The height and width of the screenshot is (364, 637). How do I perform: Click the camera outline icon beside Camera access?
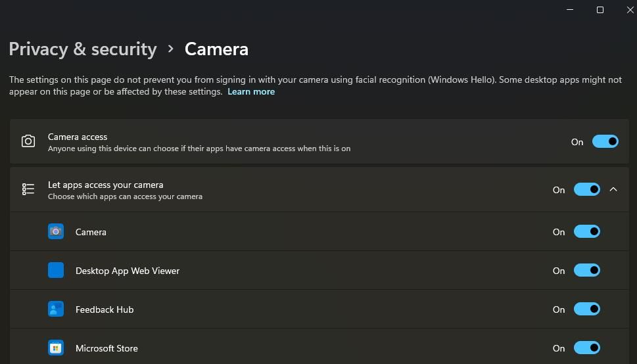click(x=28, y=141)
